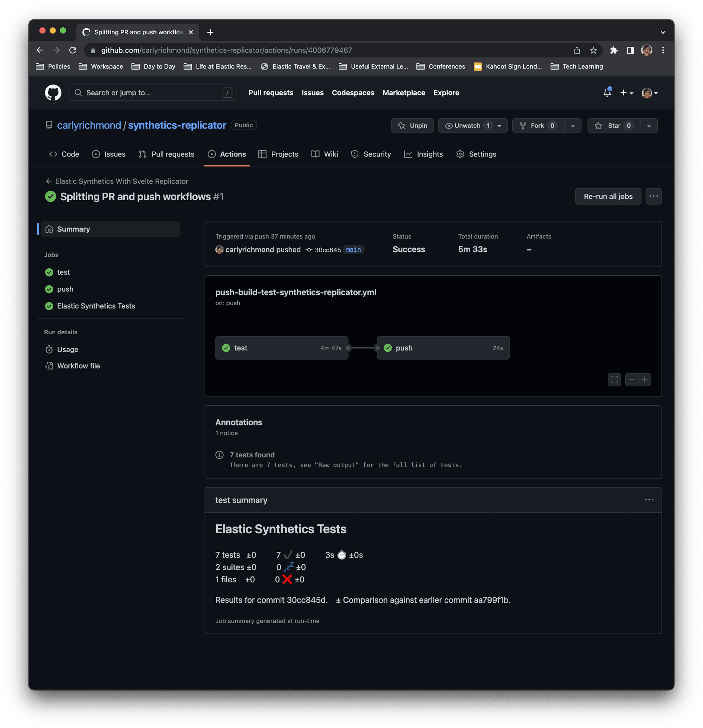
Task: Unwatch the repository
Action: pos(467,126)
